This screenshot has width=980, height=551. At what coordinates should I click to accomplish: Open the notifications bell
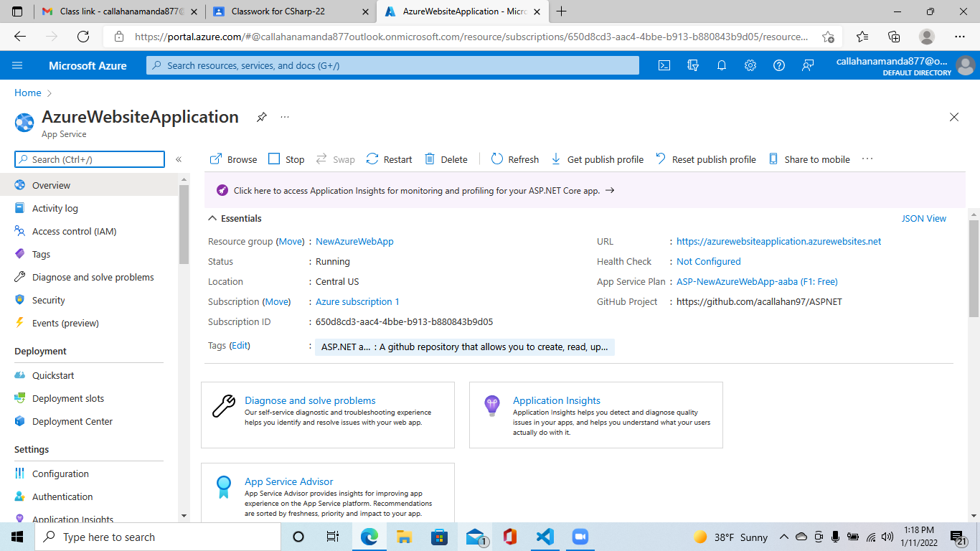point(722,65)
